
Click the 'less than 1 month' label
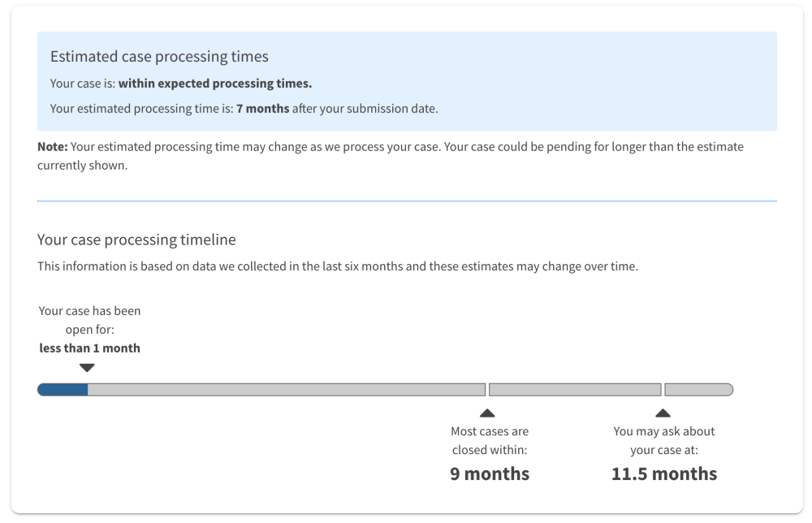point(89,348)
